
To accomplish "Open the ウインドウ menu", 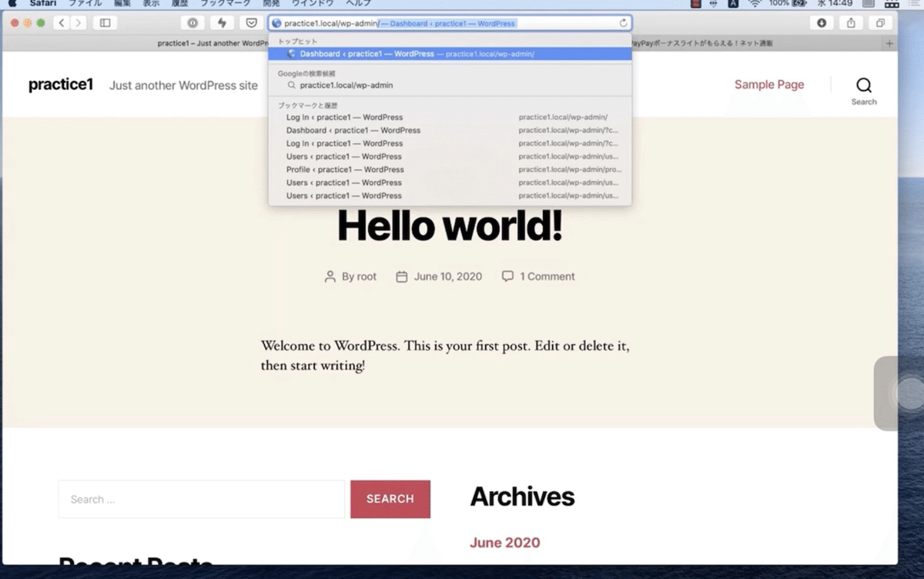I will 313,4.
